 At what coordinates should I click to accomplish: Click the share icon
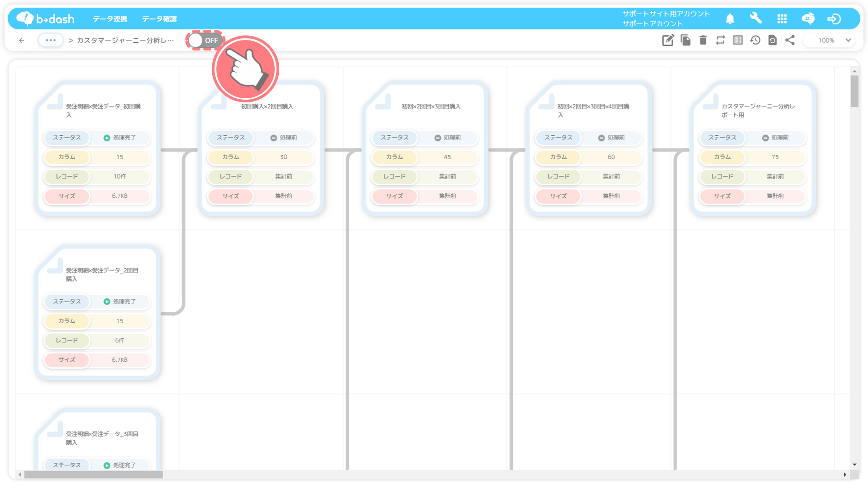coord(790,40)
